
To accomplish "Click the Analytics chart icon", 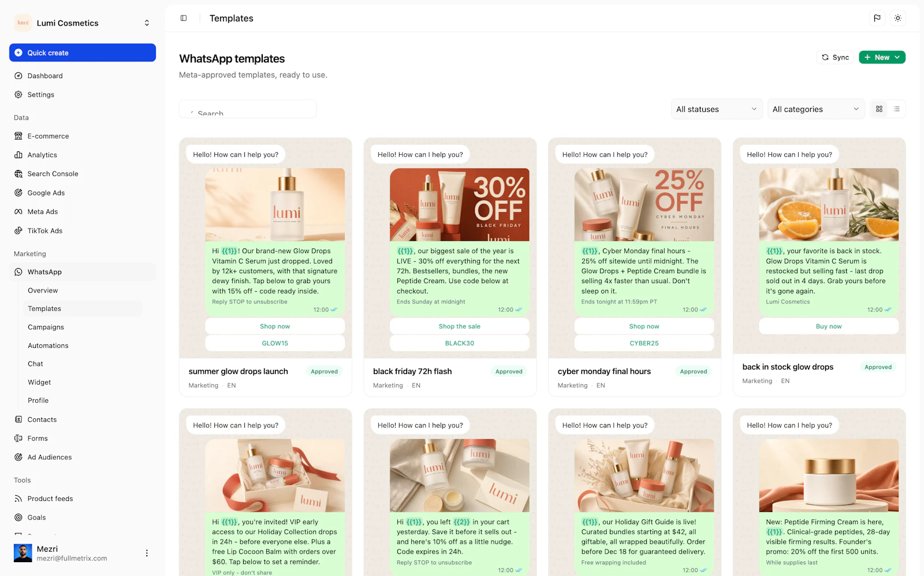I will pyautogui.click(x=18, y=155).
